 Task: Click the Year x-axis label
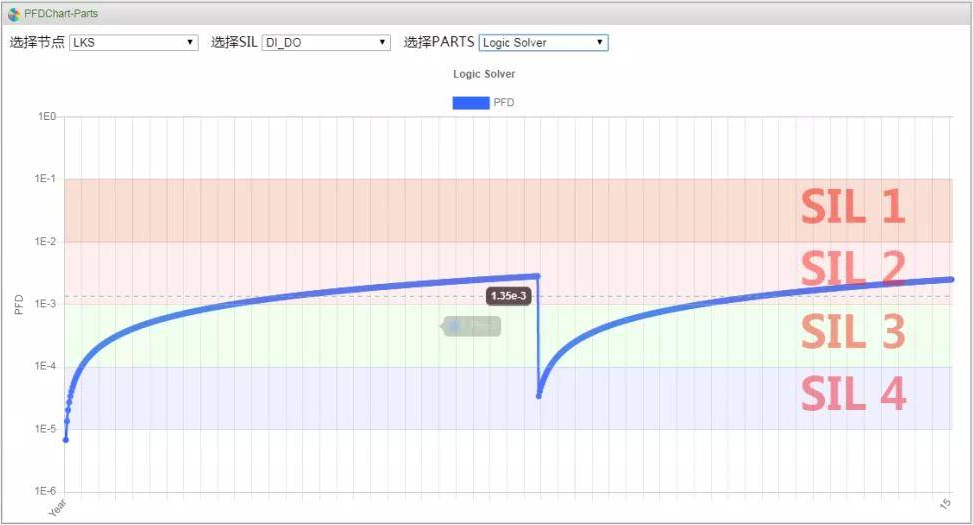[x=58, y=507]
